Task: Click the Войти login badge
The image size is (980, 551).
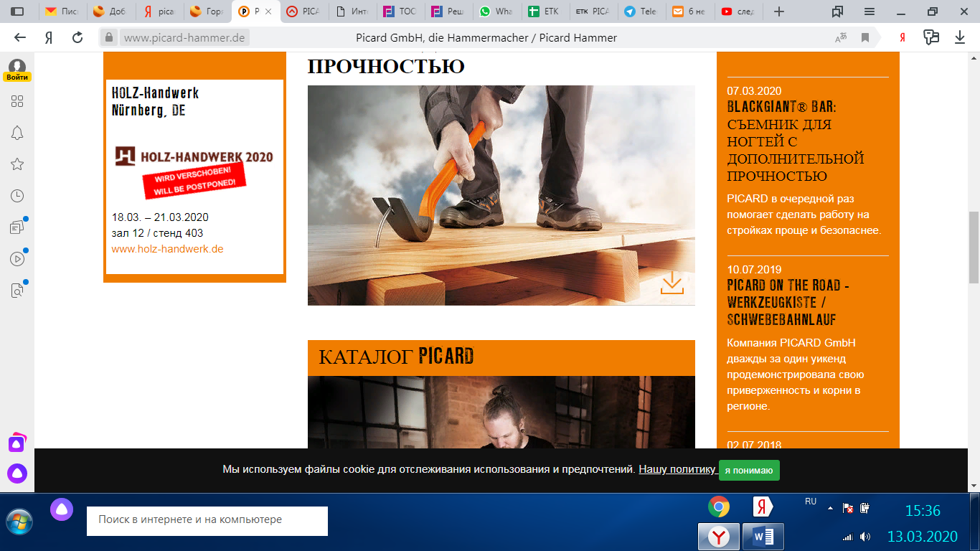Action: click(17, 77)
